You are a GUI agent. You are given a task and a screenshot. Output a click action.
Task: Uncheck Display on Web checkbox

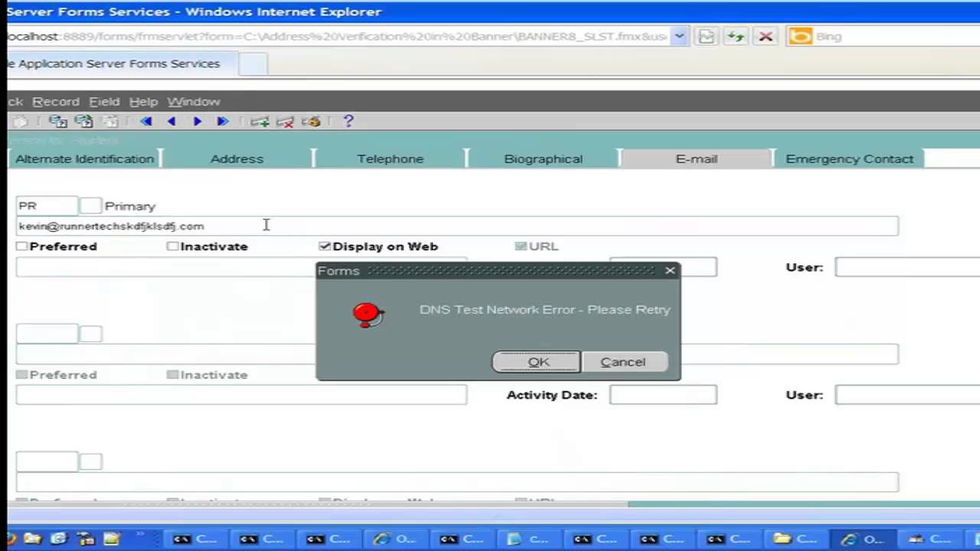pos(325,246)
